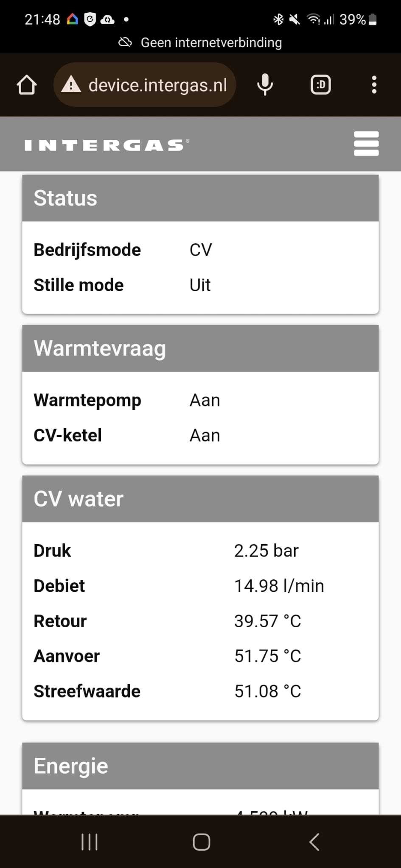
Task: Open the Chrome tab switcher
Action: point(321,84)
